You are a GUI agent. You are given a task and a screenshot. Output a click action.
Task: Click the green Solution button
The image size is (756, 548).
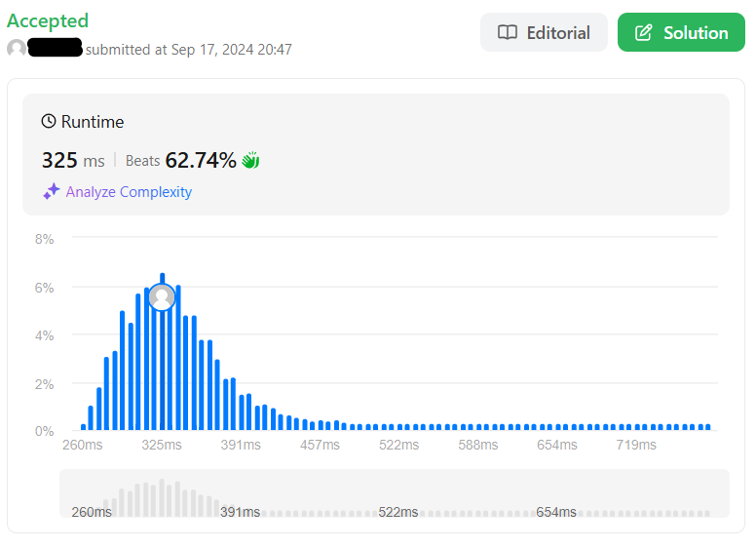(x=681, y=32)
